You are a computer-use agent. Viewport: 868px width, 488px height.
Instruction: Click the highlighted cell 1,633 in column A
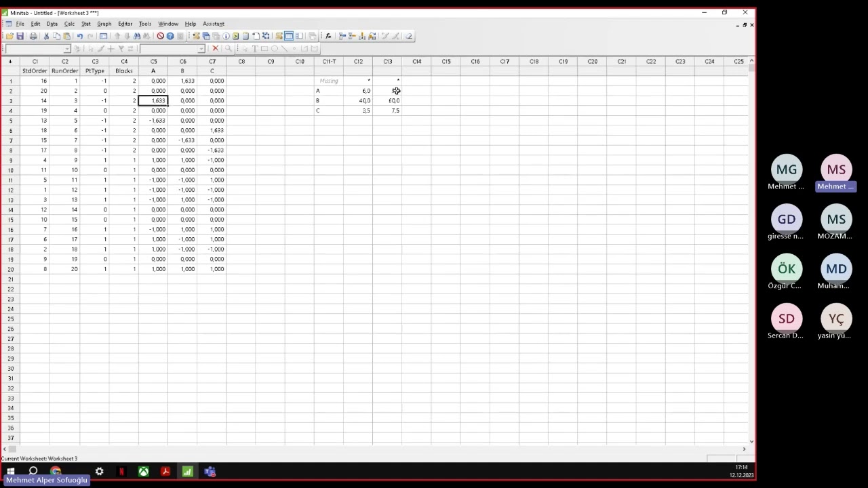153,100
